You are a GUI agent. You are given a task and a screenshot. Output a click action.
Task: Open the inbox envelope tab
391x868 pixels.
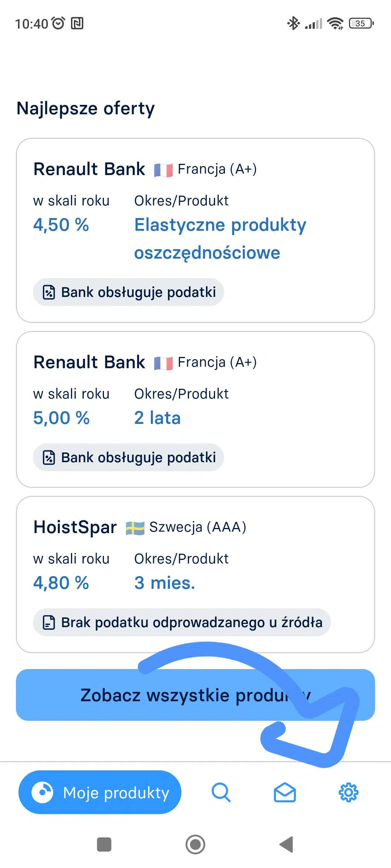285,792
